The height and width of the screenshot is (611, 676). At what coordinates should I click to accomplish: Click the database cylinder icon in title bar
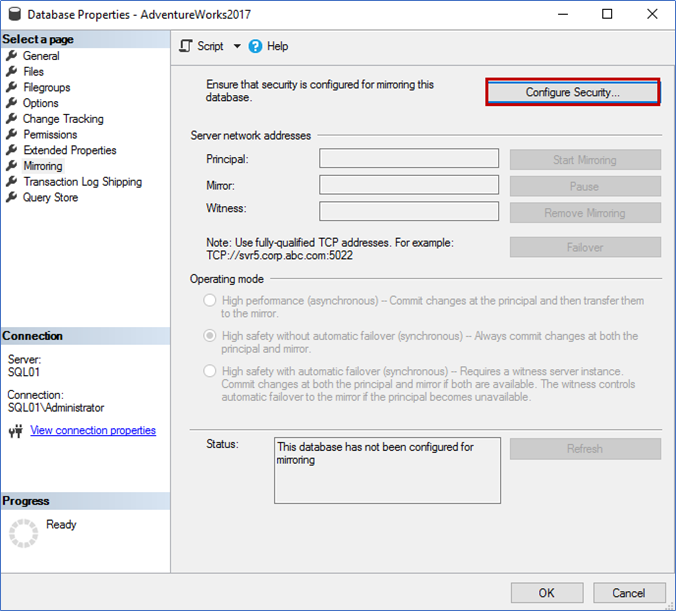click(x=15, y=14)
